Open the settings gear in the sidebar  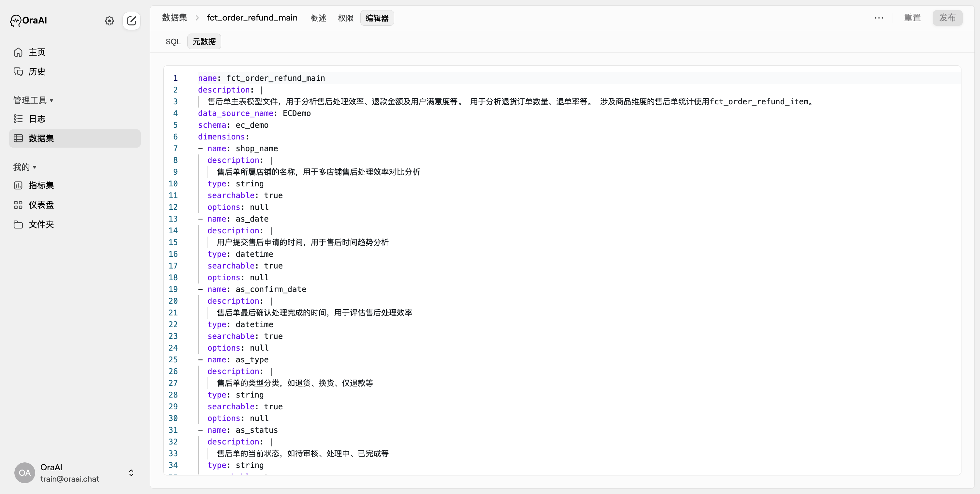click(x=109, y=21)
